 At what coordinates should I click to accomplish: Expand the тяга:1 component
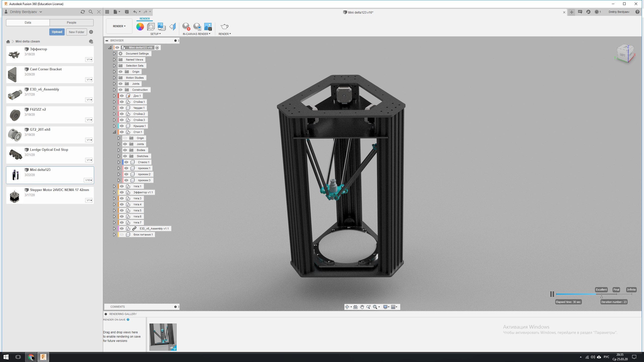(114, 186)
